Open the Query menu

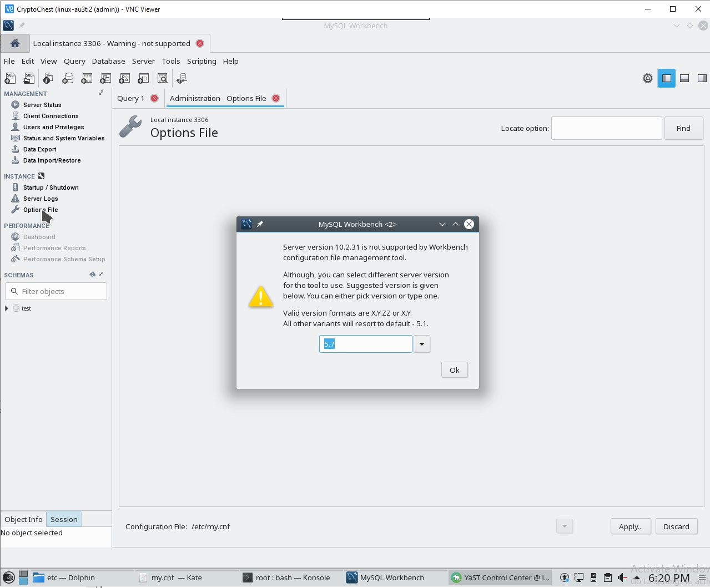tap(74, 61)
